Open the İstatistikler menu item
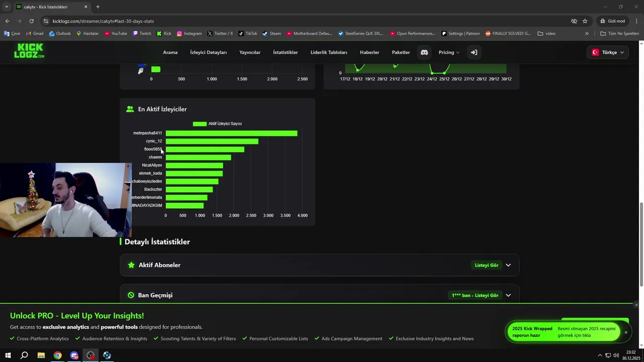This screenshot has width=644, height=362. click(285, 52)
